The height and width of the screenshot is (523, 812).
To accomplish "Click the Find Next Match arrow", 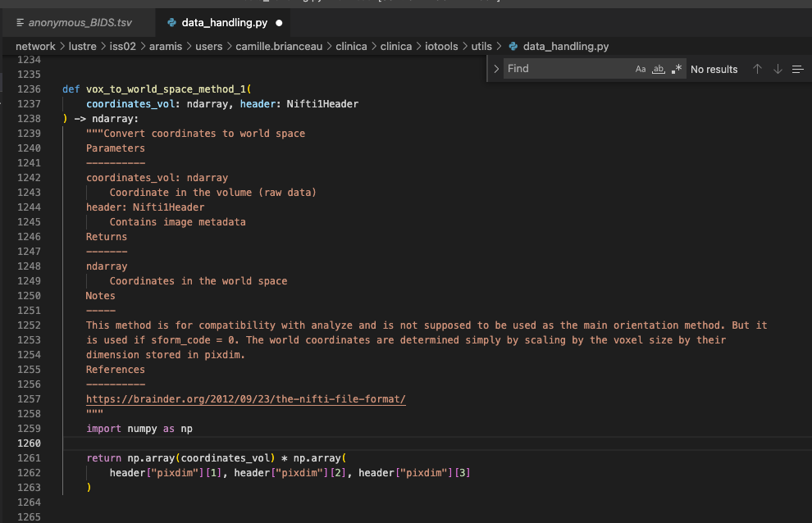I will tap(778, 69).
